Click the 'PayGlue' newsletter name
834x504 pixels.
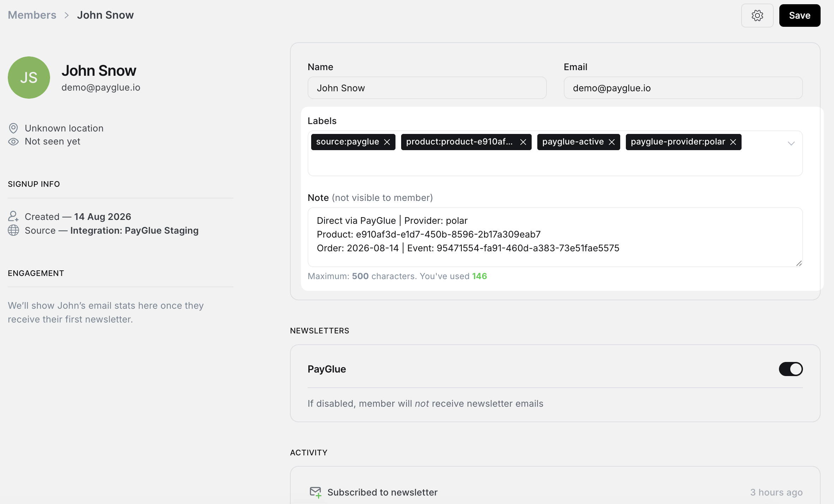(x=327, y=369)
